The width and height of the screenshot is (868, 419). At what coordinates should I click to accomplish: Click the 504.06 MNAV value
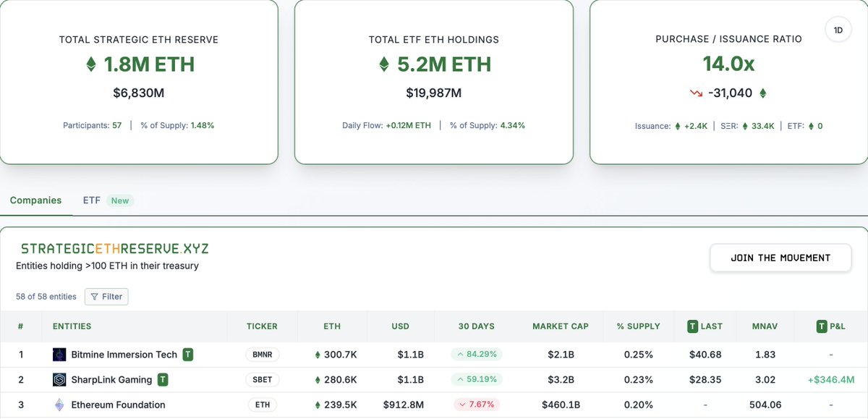765,405
